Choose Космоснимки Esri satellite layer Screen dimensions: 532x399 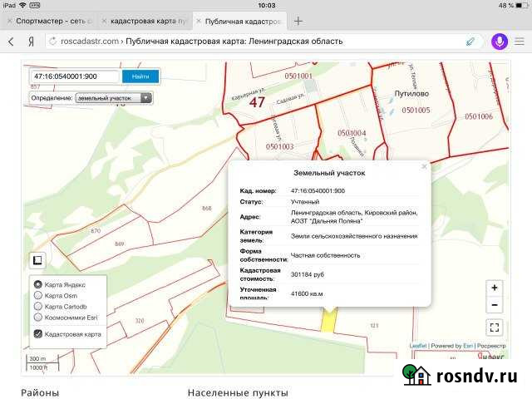click(38, 317)
